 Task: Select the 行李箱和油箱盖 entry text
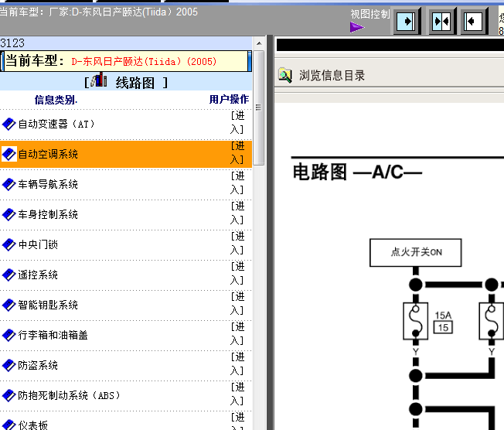coord(53,335)
